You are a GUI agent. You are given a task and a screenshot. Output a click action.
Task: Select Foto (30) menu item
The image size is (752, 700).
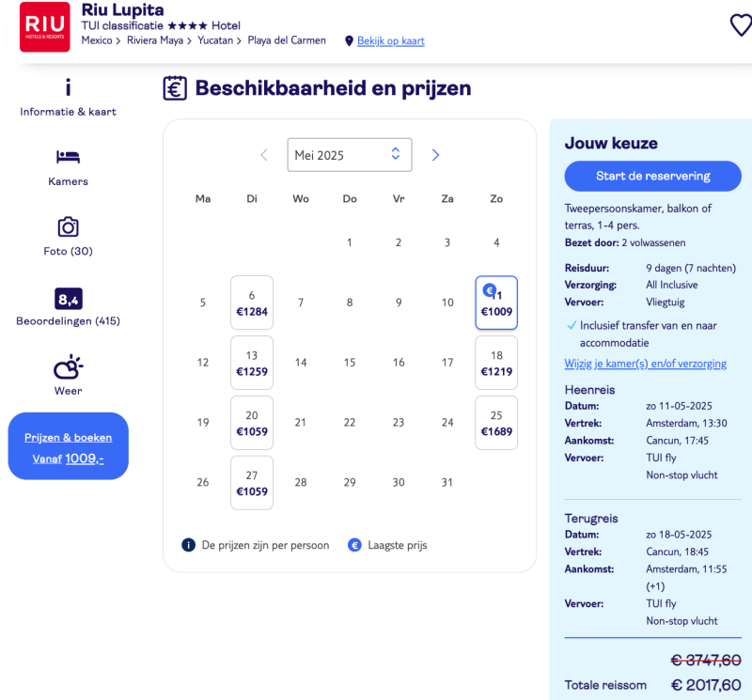(x=68, y=251)
